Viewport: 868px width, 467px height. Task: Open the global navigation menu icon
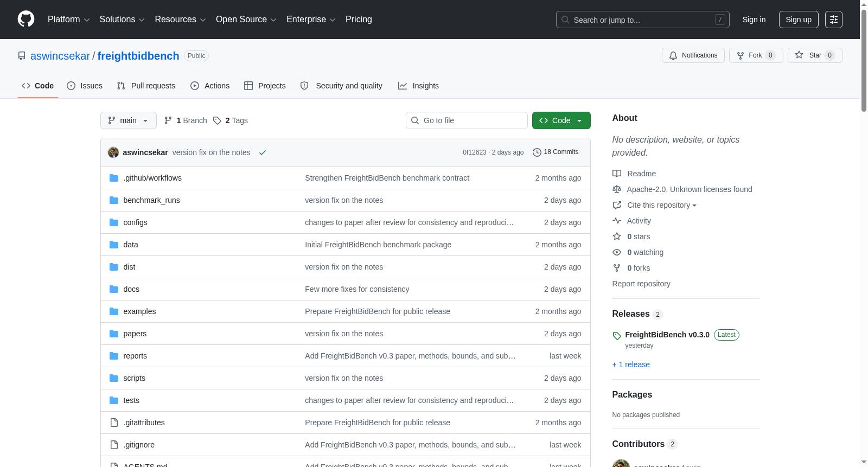click(x=834, y=20)
